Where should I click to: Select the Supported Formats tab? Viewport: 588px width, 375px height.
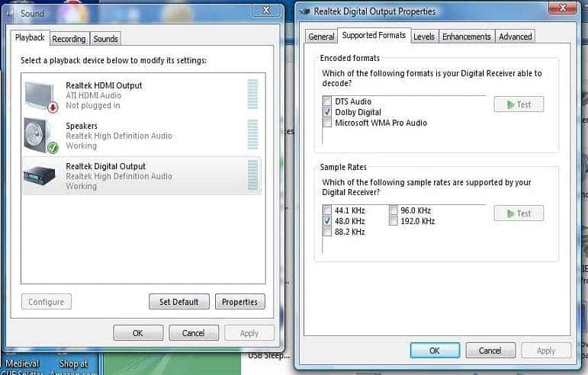pos(374,35)
